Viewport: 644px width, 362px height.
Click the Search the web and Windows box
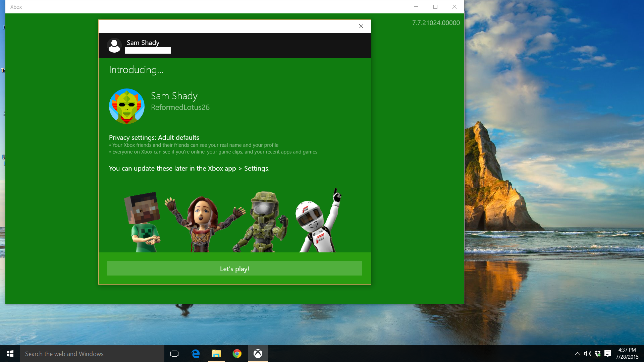[x=92, y=354]
